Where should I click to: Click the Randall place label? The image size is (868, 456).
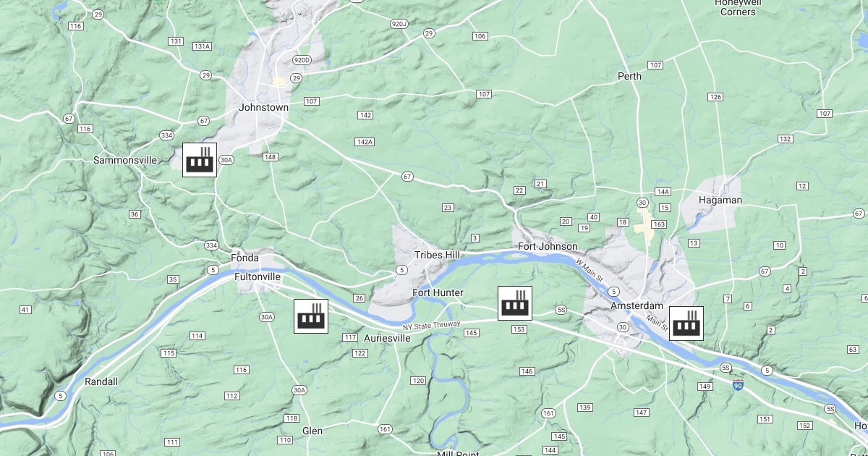(101, 381)
